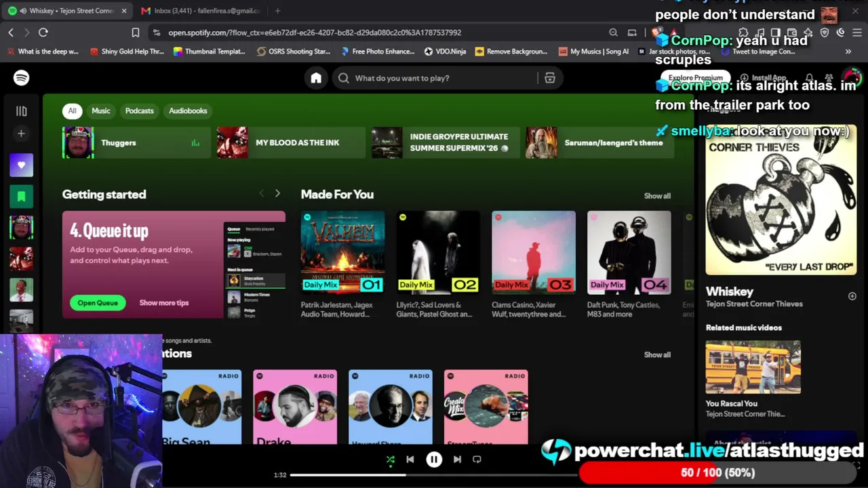
Task: Close the Whiskey Spotify tab
Action: [124, 11]
